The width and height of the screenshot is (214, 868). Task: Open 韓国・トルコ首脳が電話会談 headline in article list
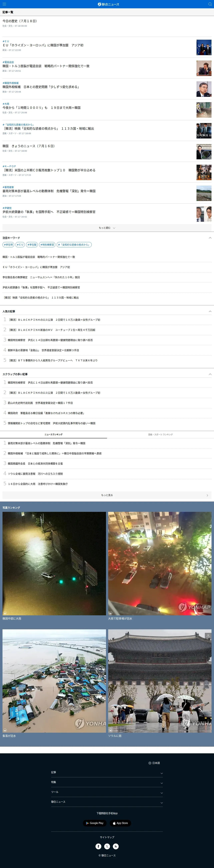46,66
